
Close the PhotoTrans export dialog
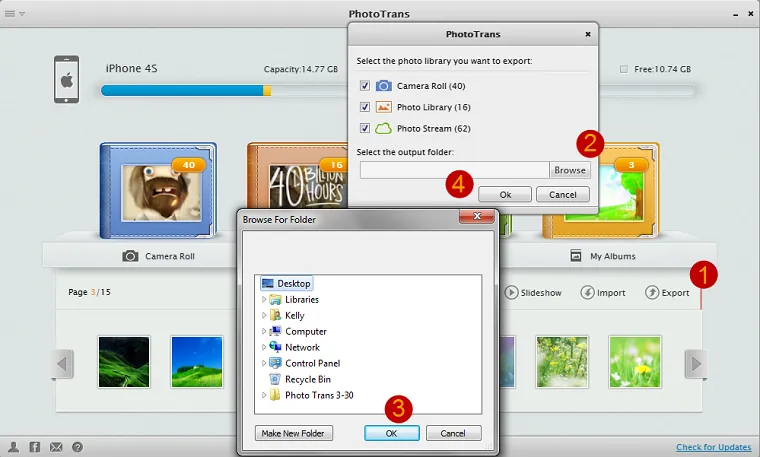[587, 34]
